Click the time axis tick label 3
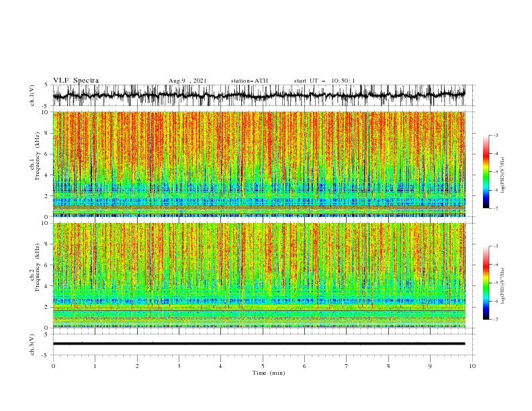This screenshot has width=532, height=411. 179,366
